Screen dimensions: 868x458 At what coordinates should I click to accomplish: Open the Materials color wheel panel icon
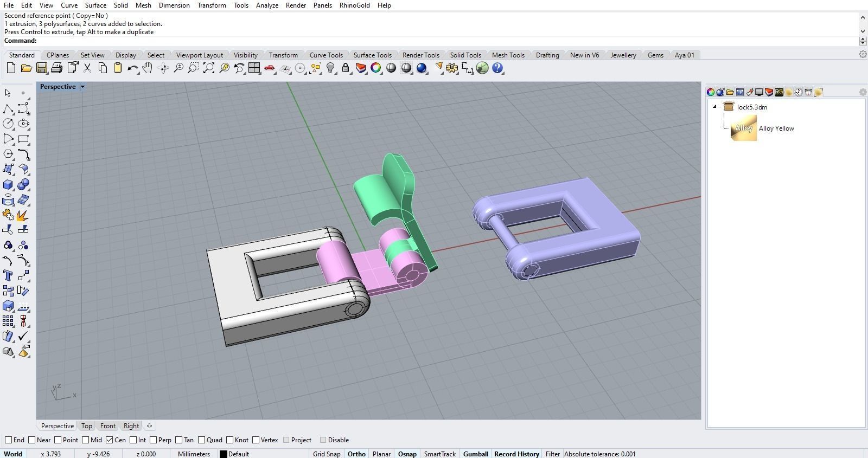pos(711,92)
